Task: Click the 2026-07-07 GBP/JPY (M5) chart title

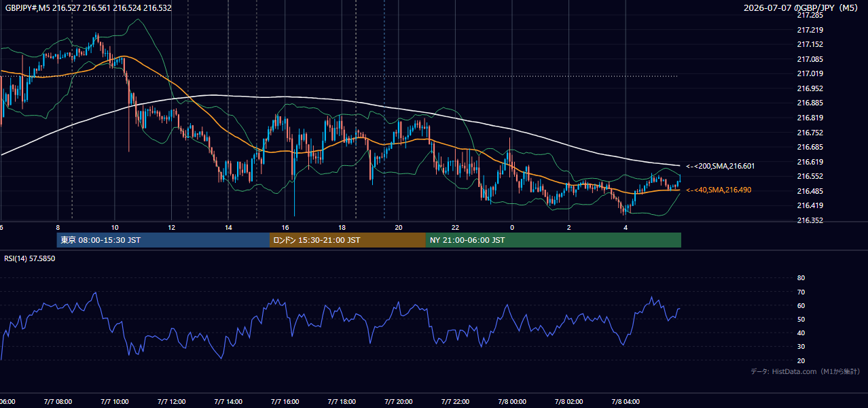Action: pyautogui.click(x=801, y=8)
